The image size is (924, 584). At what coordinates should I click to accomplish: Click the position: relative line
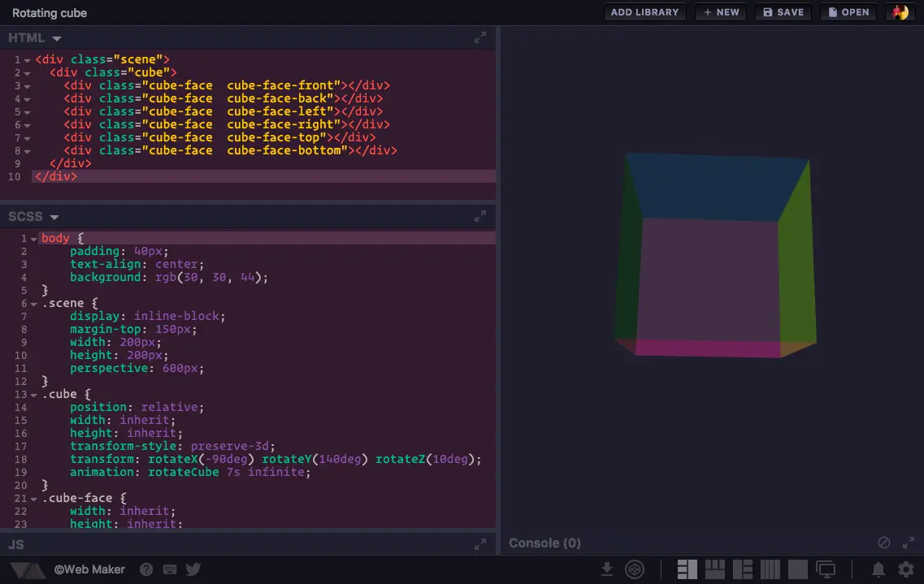point(137,408)
